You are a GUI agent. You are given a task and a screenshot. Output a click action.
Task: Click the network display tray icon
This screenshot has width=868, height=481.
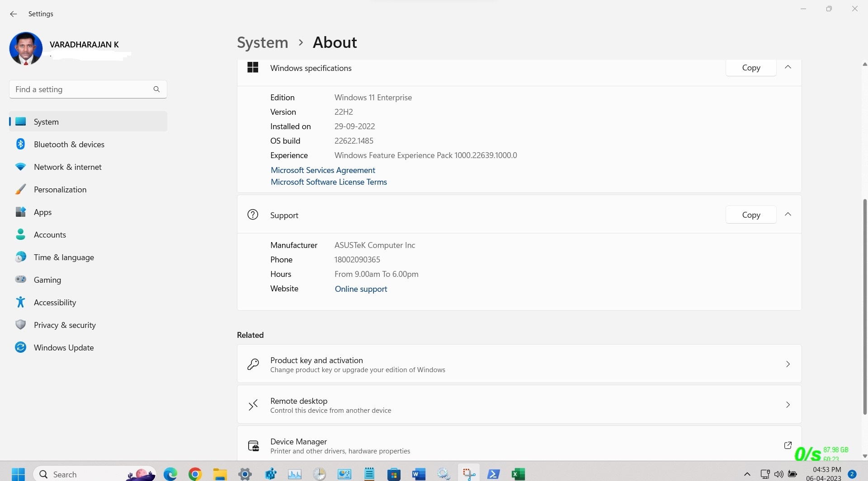765,474
